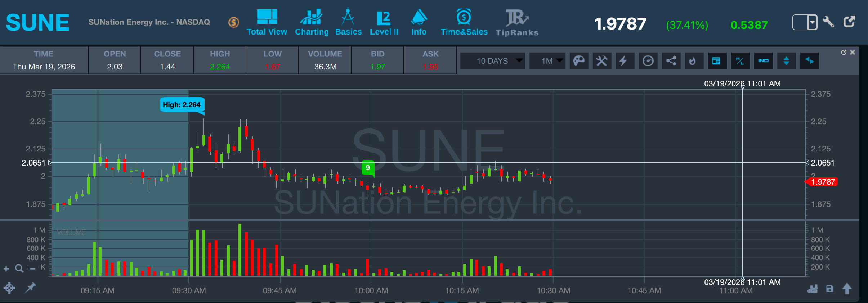Toggle the High/Low markers button

pos(740,61)
